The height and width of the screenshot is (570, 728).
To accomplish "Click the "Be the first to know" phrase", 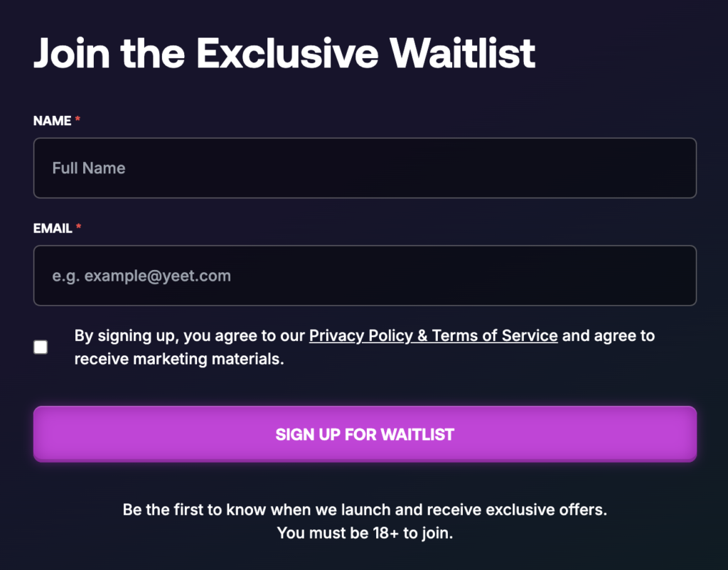I will tap(193, 510).
